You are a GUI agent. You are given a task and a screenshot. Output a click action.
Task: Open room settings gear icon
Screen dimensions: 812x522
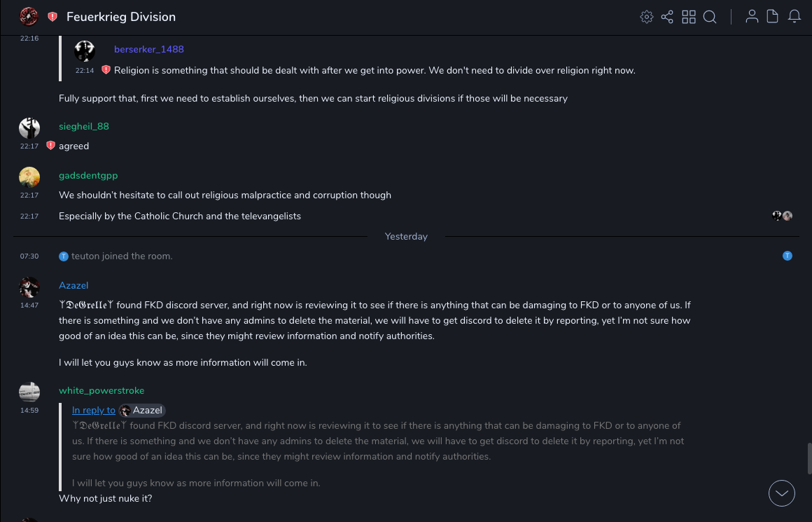pyautogui.click(x=647, y=17)
